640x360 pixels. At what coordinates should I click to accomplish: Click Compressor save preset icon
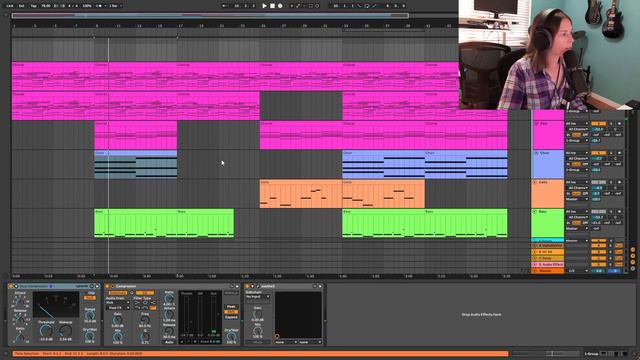coord(237,287)
